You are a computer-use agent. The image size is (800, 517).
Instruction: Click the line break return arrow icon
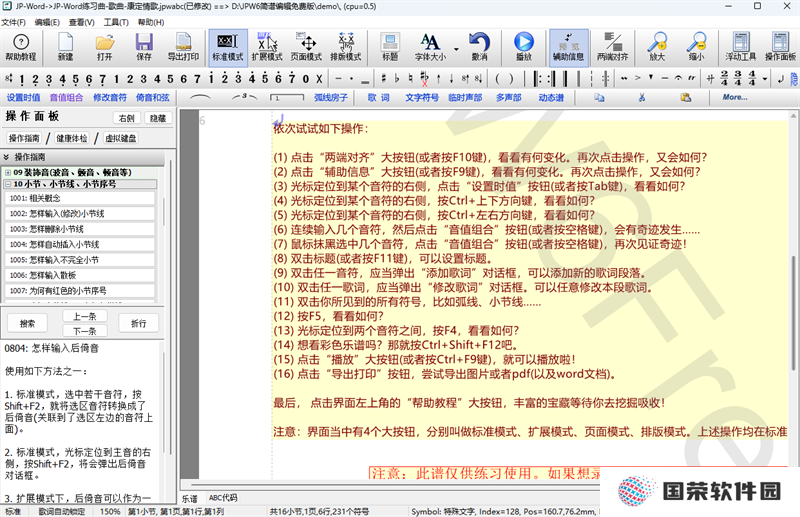click(x=781, y=79)
